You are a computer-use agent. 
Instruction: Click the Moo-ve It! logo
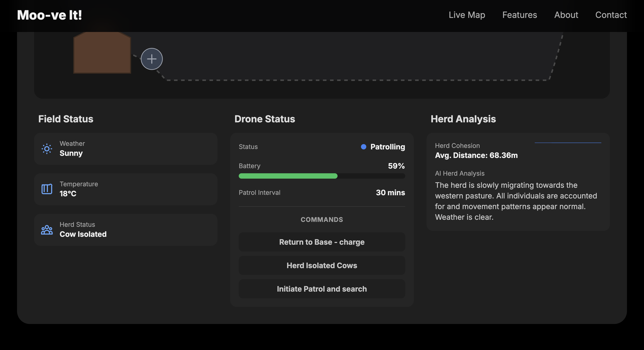[49, 15]
